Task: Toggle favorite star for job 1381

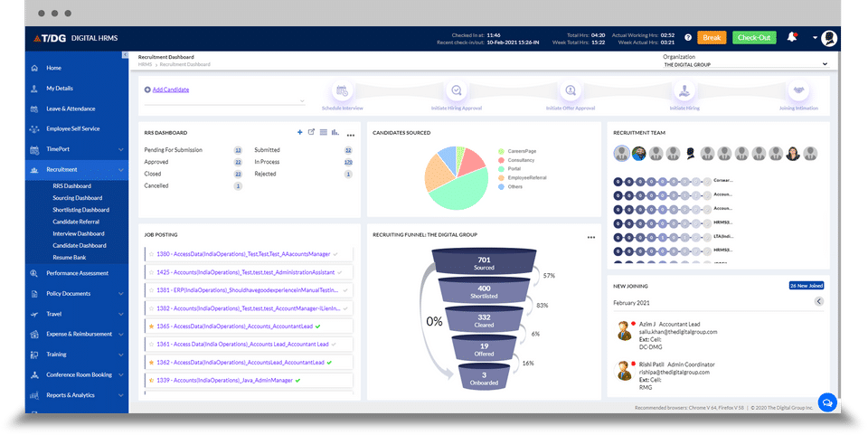Action: [x=151, y=290]
